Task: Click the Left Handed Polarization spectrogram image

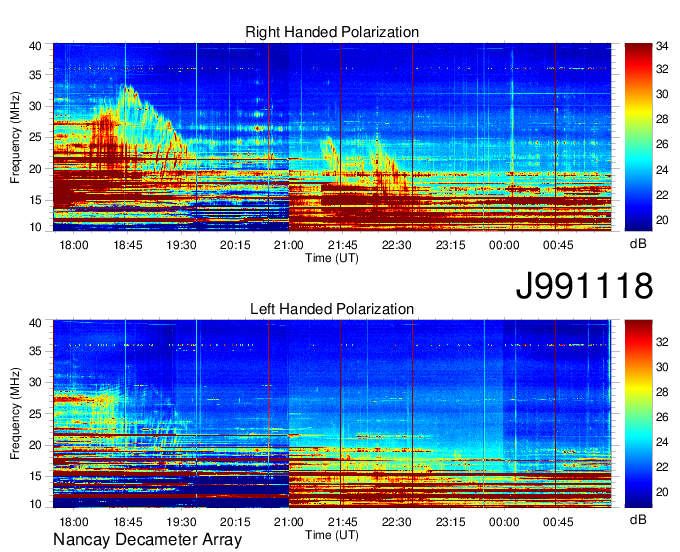Action: coord(332,414)
